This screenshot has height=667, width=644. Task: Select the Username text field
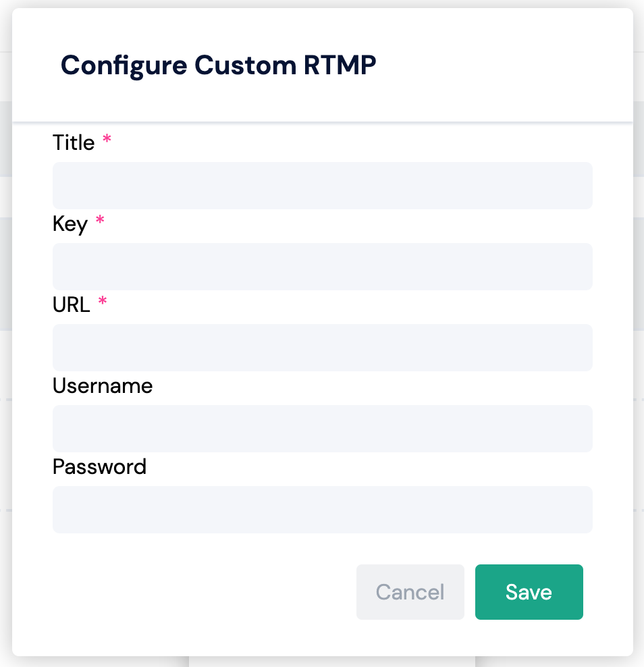pos(322,429)
